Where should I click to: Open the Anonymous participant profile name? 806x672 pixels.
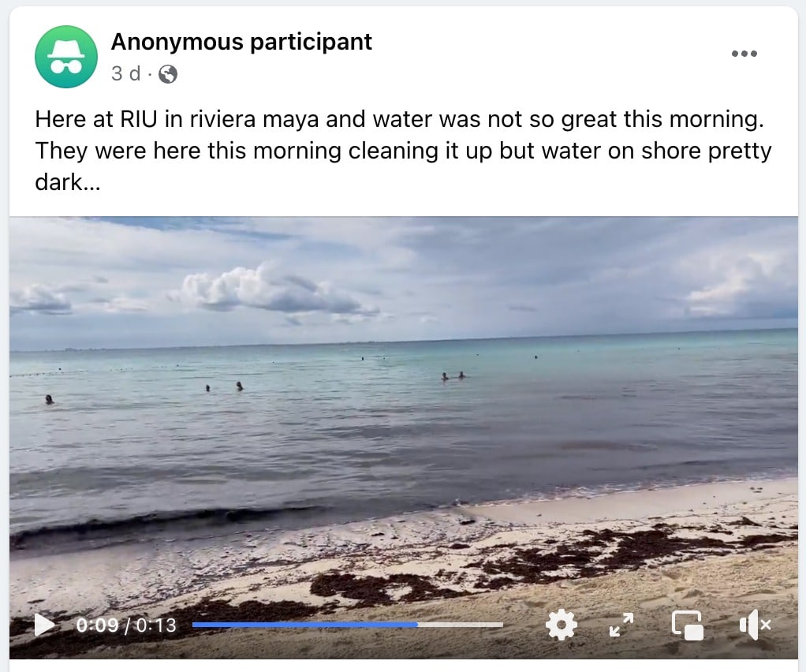click(x=241, y=42)
